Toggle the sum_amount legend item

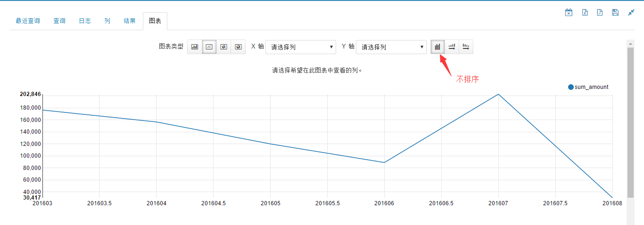[x=588, y=87]
